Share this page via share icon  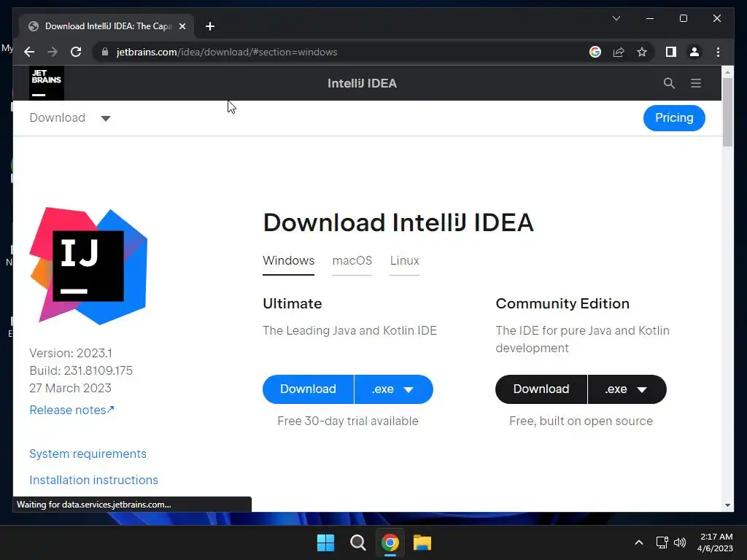click(x=619, y=52)
